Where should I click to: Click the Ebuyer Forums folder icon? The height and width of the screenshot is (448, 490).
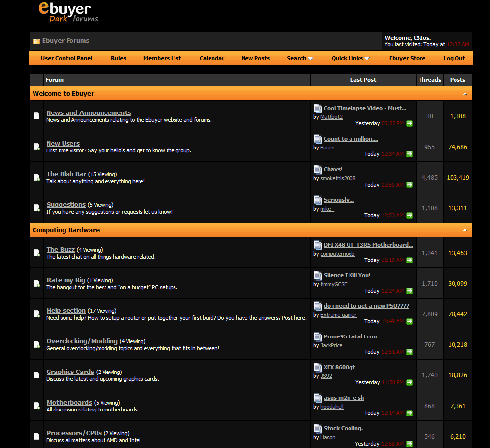pos(36,41)
